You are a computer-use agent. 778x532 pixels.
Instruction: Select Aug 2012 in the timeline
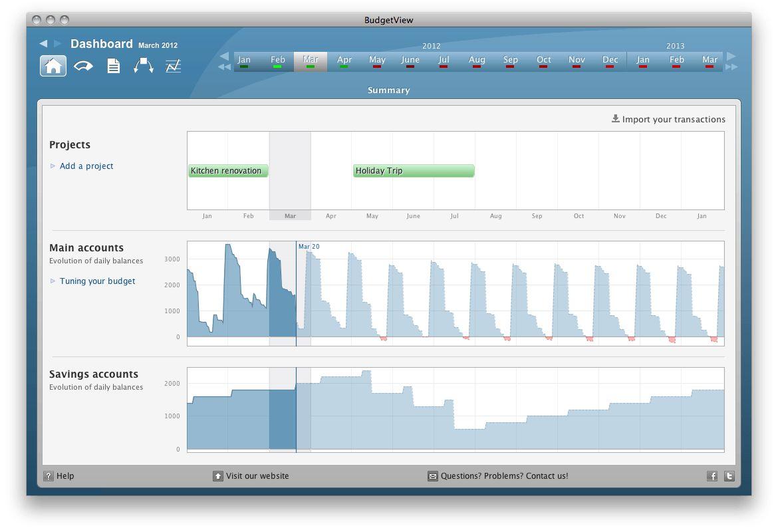[x=477, y=61]
